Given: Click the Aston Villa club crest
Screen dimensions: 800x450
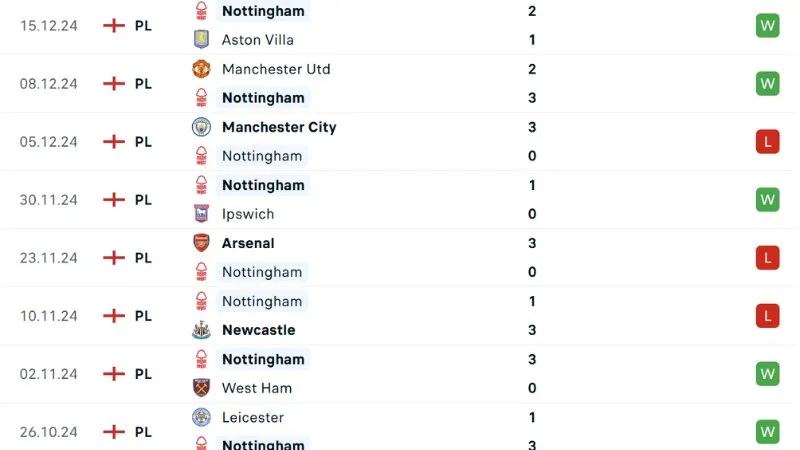Looking at the screenshot, I should (202, 40).
